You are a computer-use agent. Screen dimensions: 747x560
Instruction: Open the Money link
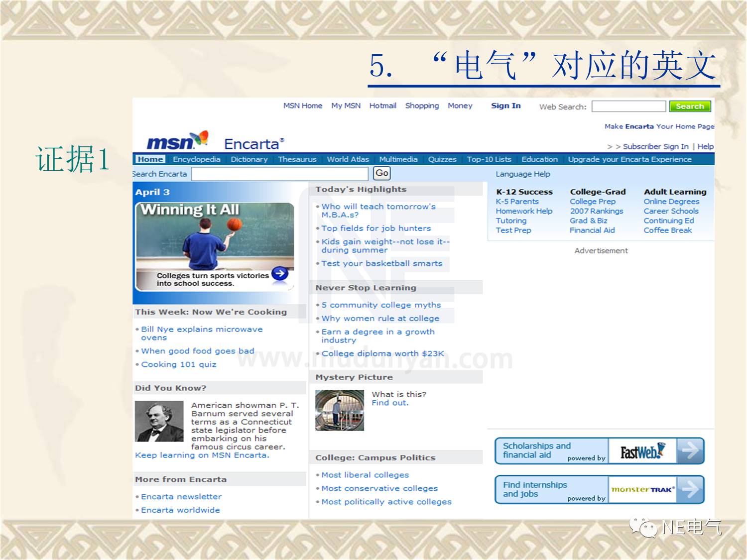460,106
